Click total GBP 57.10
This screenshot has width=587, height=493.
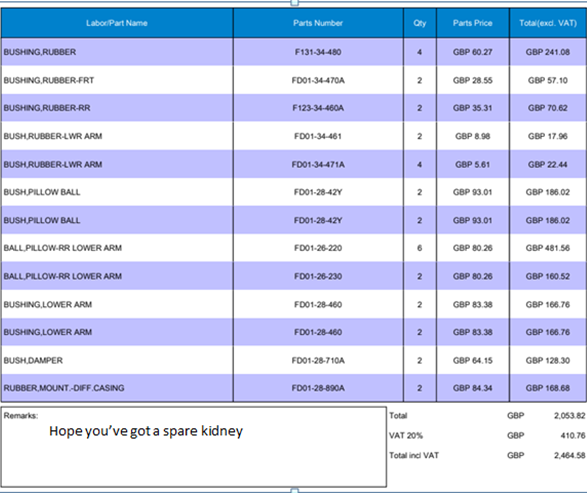click(x=548, y=80)
